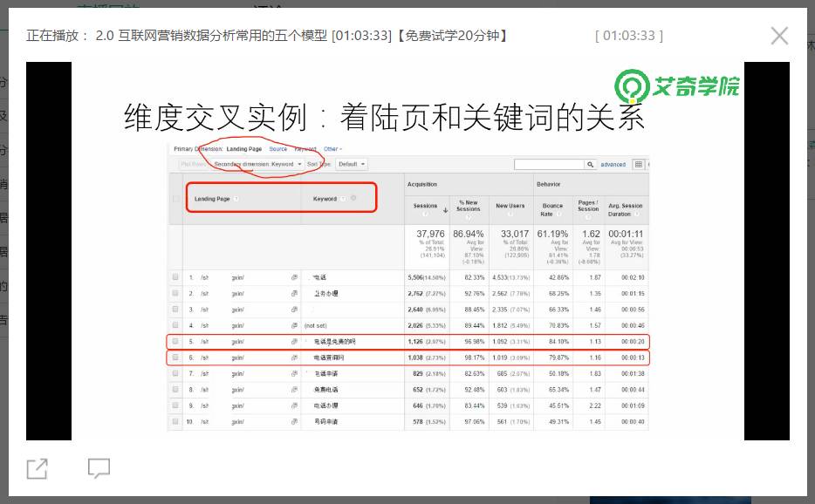Tick the checkbox for row 3
This screenshot has height=504, width=815.
tap(175, 310)
